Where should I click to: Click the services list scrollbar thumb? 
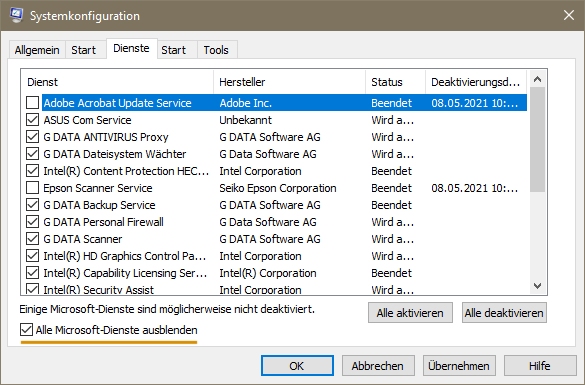click(538, 140)
